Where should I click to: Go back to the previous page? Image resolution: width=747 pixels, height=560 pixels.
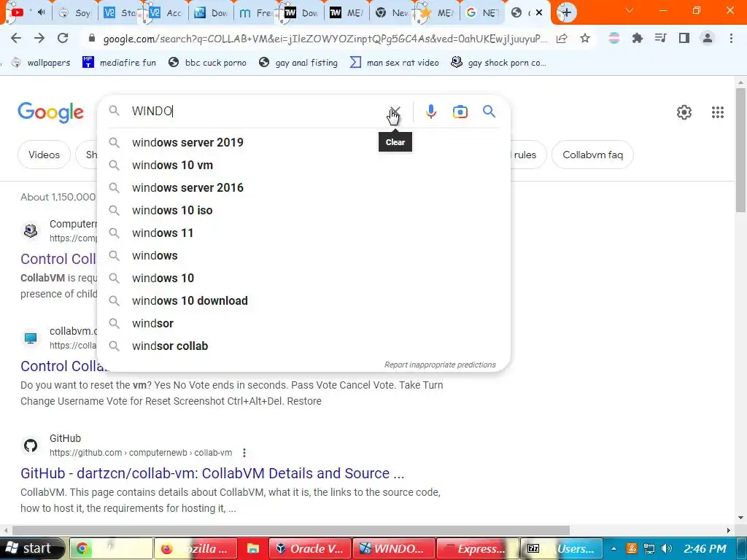16,38
